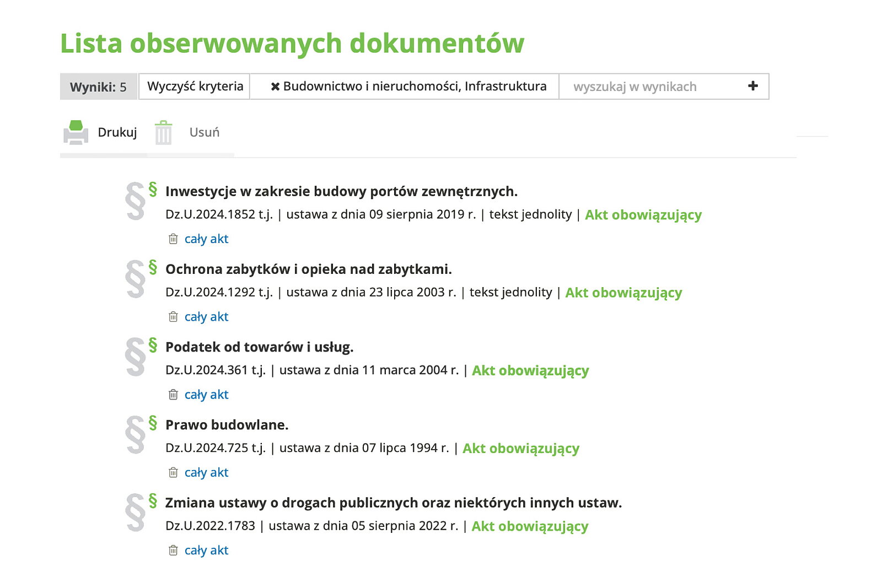Click cały akt link under Podatek od towarów

(x=206, y=394)
